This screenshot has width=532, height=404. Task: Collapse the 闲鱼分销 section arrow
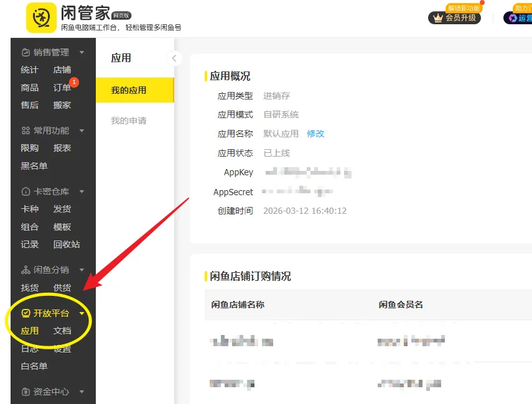point(82,270)
